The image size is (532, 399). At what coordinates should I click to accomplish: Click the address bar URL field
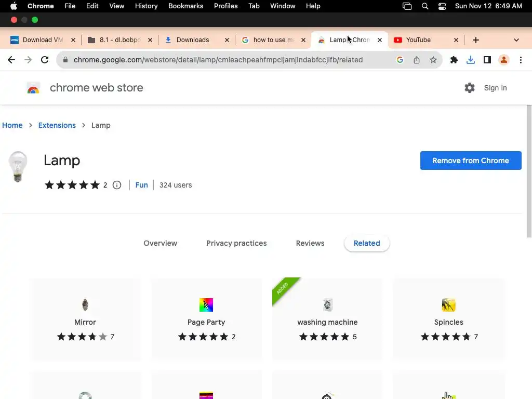tap(218, 60)
